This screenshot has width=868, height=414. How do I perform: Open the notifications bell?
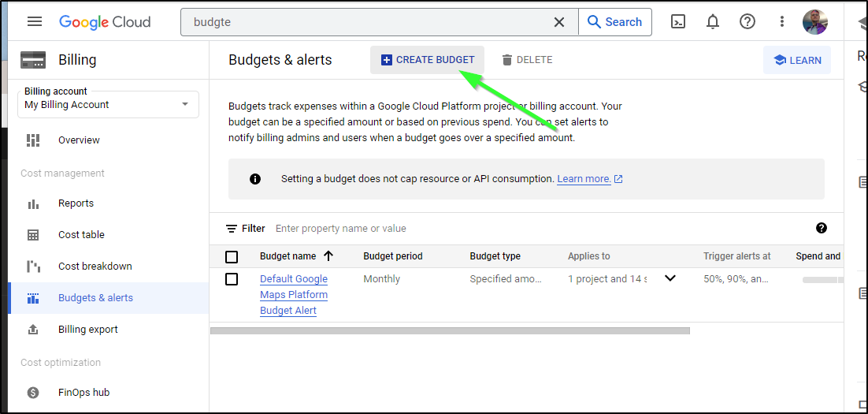[713, 21]
